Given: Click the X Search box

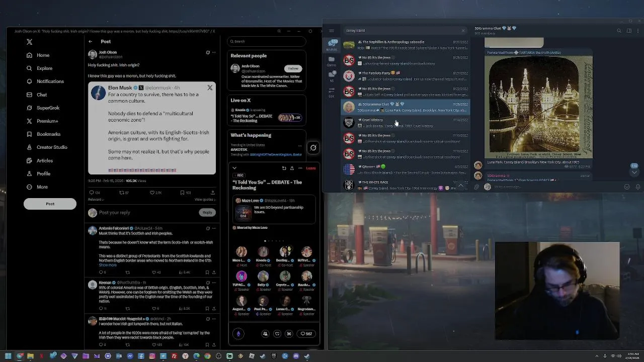Looking at the screenshot, I should click(x=267, y=42).
